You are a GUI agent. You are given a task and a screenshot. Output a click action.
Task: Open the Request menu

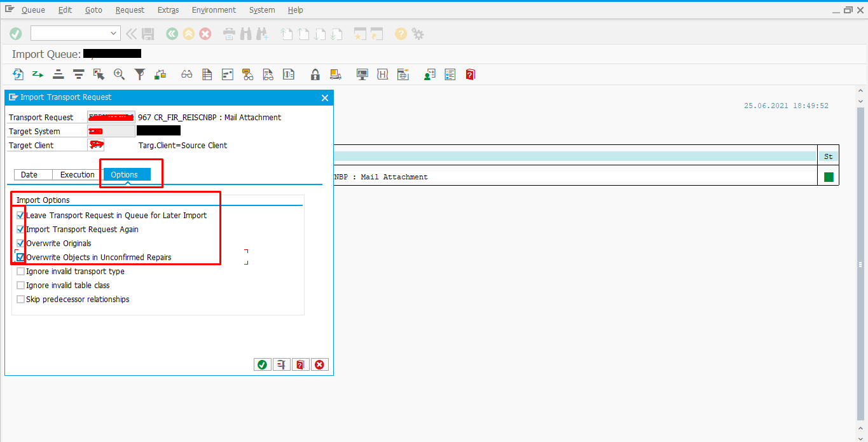(130, 10)
